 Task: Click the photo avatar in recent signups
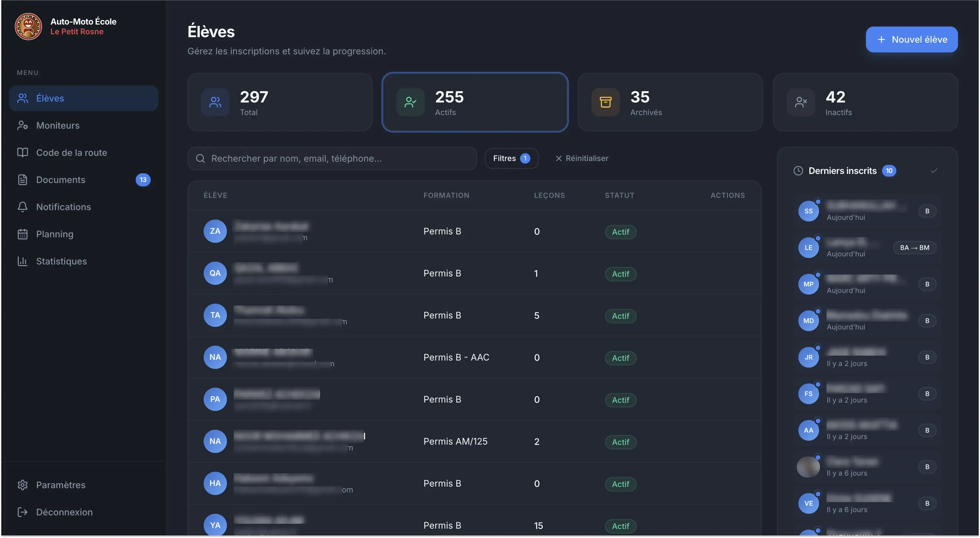[808, 467]
